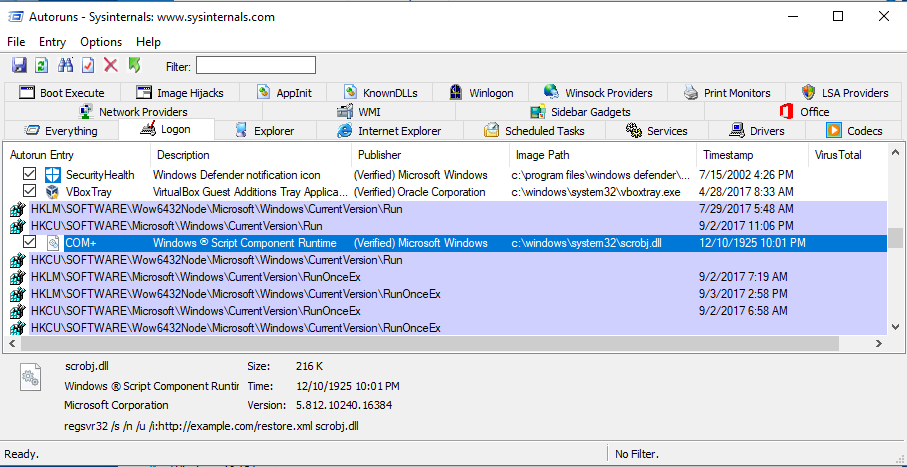Switch to the Print Monitors tab

[x=727, y=93]
